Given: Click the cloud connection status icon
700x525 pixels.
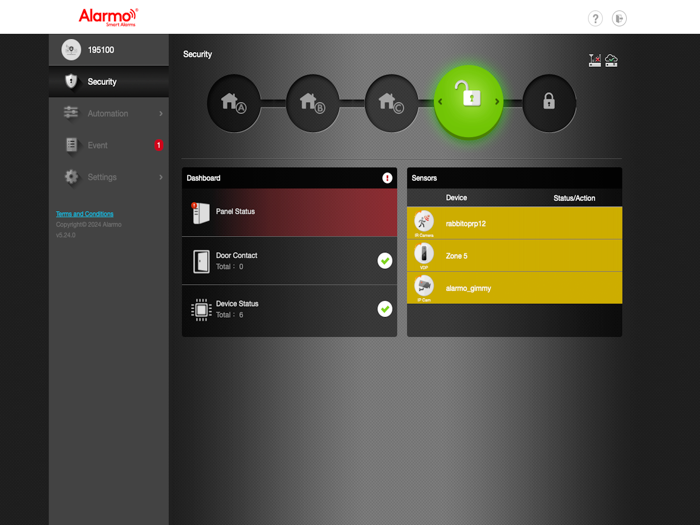Looking at the screenshot, I should (x=611, y=60).
